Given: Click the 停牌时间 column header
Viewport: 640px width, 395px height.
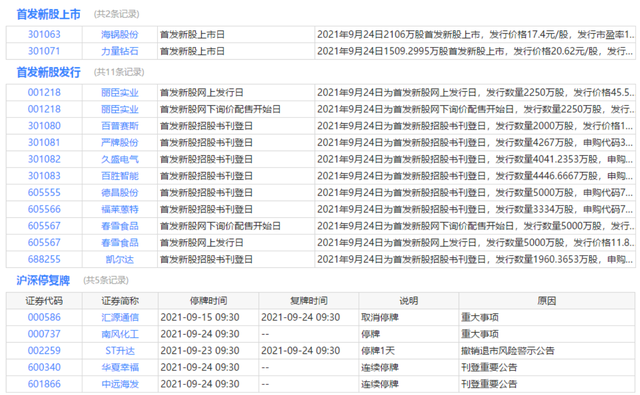Looking at the screenshot, I should coord(209,301).
